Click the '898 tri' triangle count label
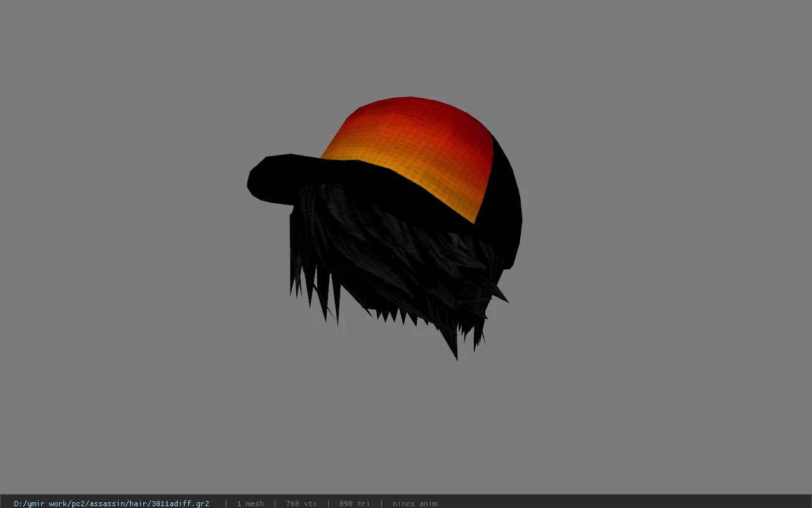Screen dimensions: 812x508 coord(354,504)
